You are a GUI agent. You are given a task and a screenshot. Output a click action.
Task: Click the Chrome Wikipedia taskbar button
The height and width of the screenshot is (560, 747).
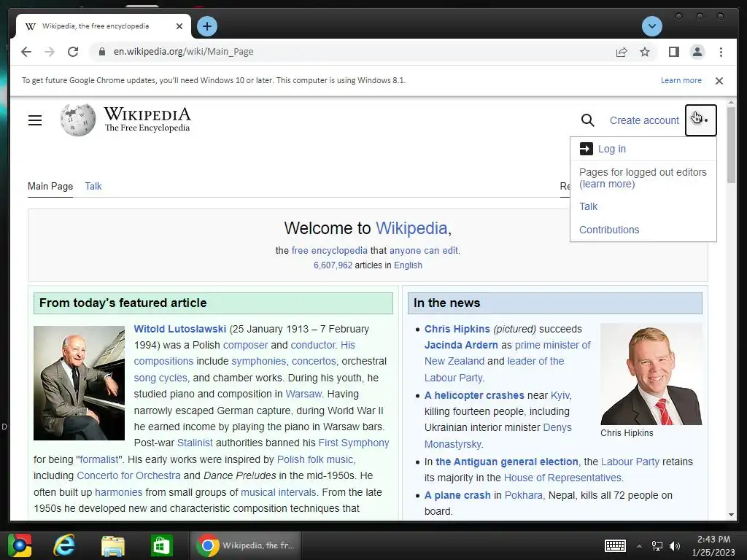click(246, 545)
